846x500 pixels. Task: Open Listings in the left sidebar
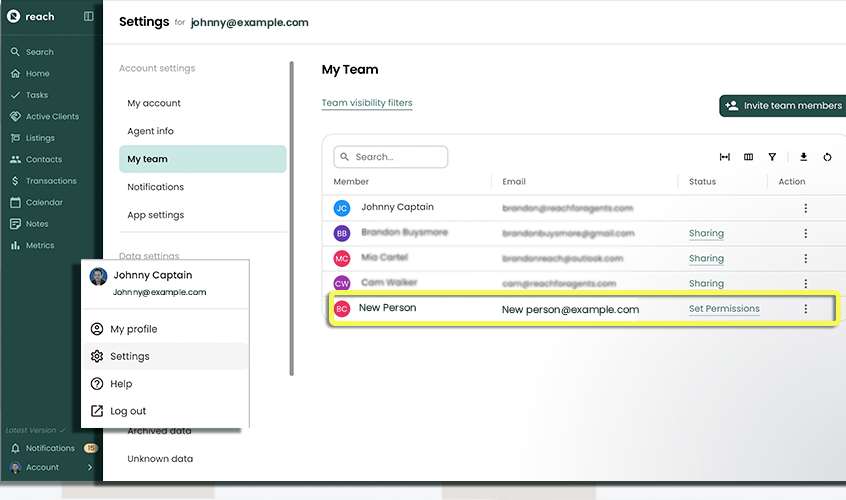(x=40, y=138)
